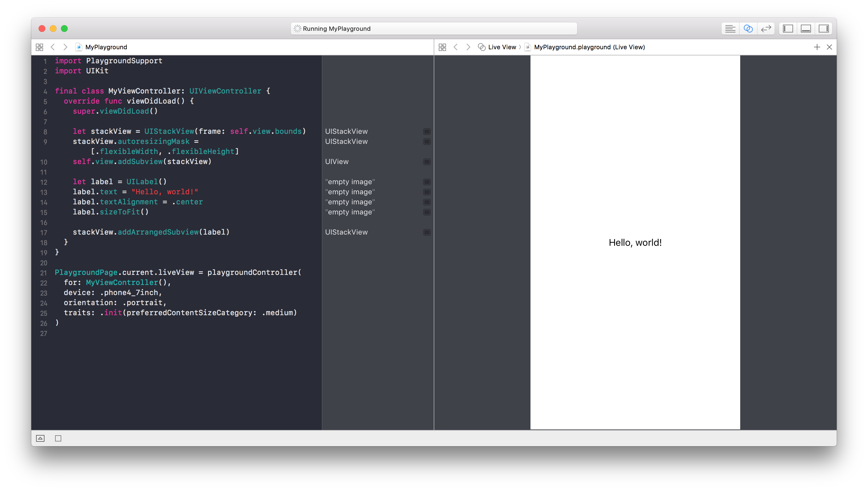
Task: Show result viewer for UIView on line 10
Action: coord(426,162)
